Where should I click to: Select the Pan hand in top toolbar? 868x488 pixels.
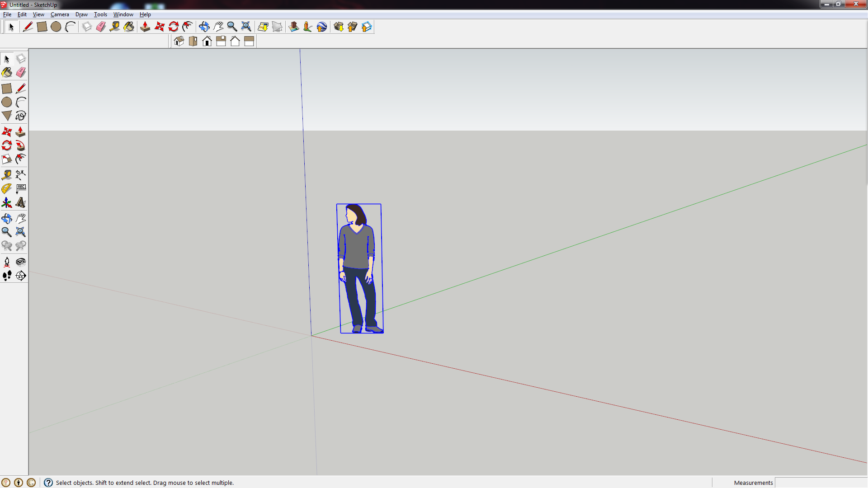(x=218, y=27)
